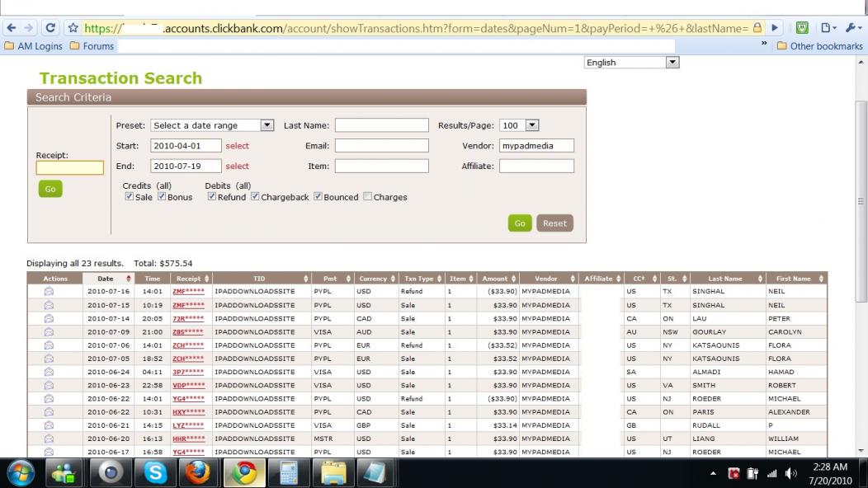Click the browser reload button

point(51,28)
